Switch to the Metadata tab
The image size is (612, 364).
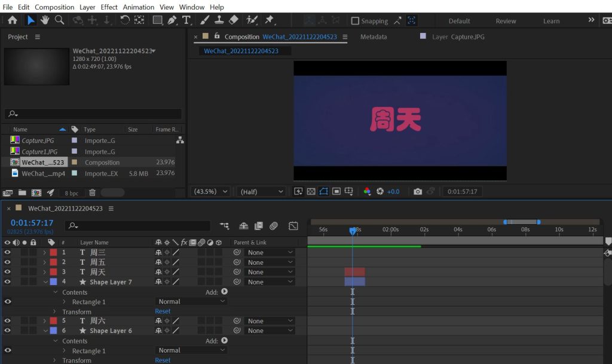pos(374,36)
